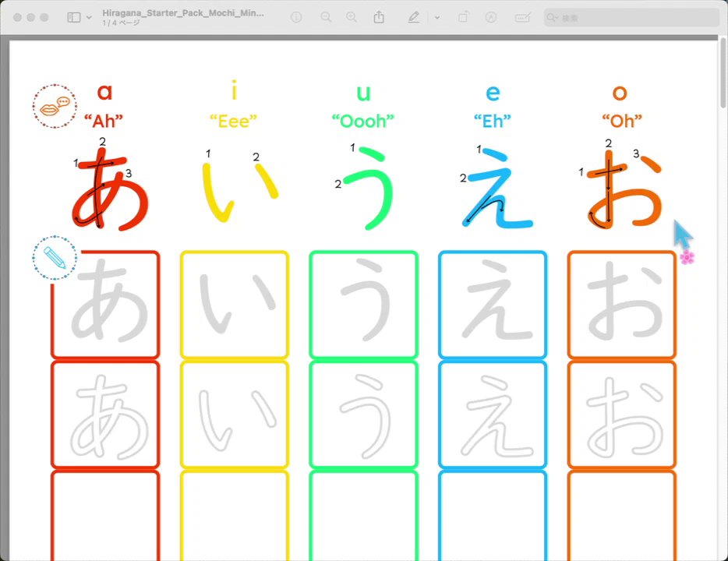Show the Markup toolbar
Screen dimensions: 728x561
pyautogui.click(x=491, y=18)
